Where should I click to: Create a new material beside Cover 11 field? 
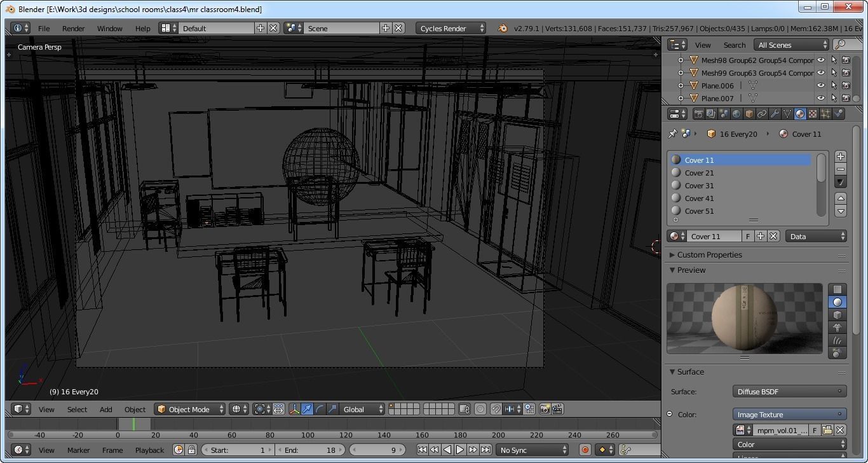[761, 236]
